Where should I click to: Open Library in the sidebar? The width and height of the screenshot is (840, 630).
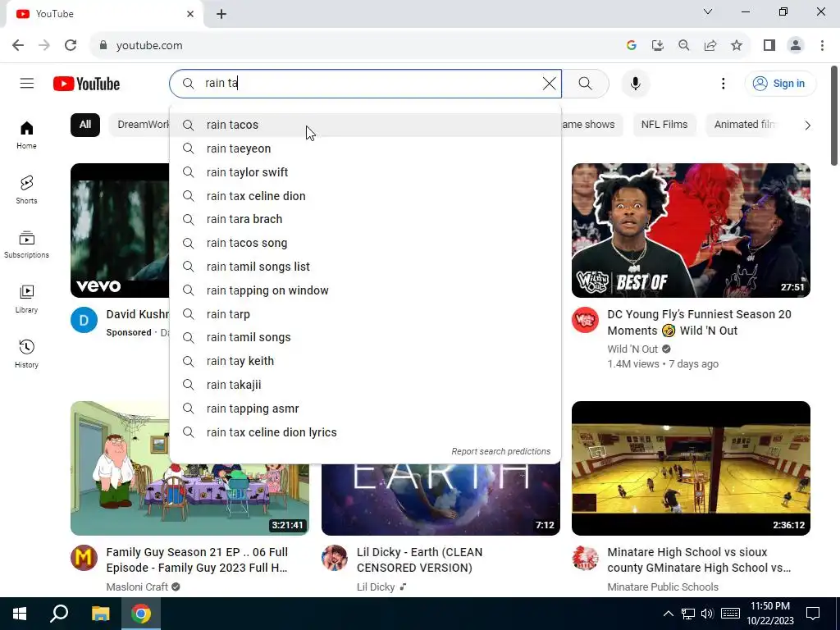(26, 299)
